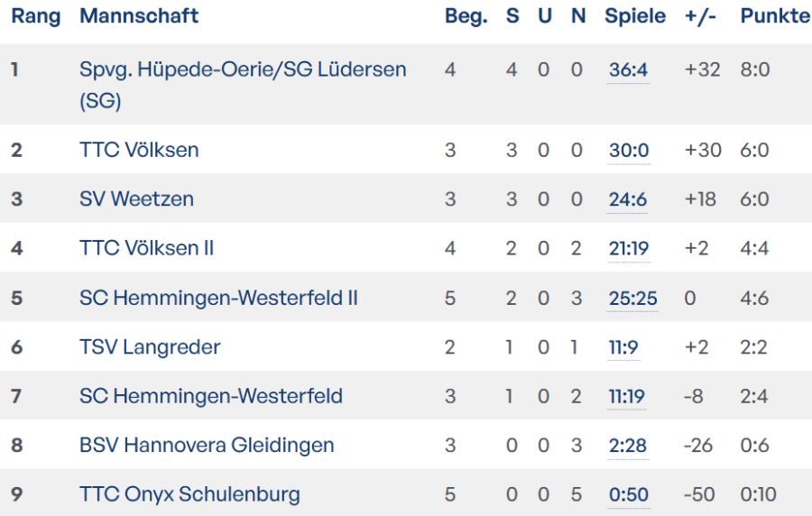Click the 36:4 games score link

[628, 69]
